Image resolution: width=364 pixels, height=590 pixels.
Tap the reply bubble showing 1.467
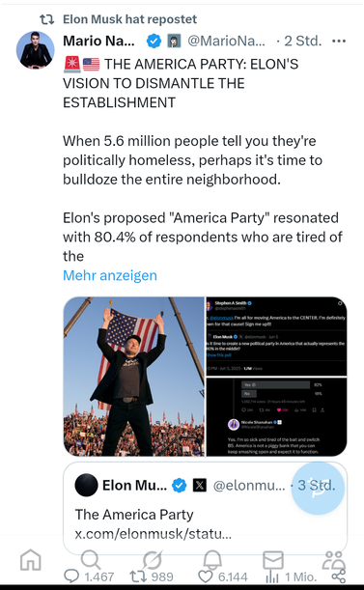pyautogui.click(x=89, y=576)
